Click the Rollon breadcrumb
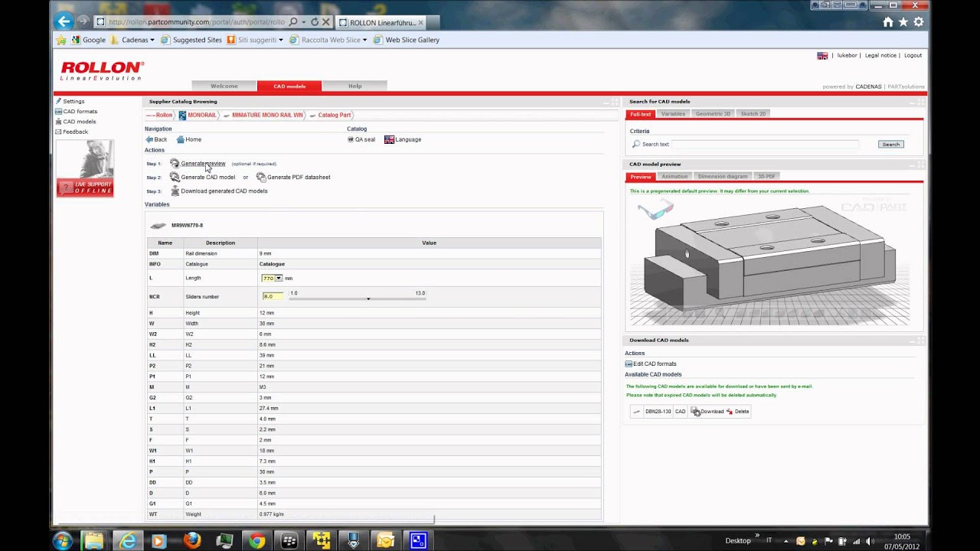Viewport: 980px width, 551px height. (159, 115)
